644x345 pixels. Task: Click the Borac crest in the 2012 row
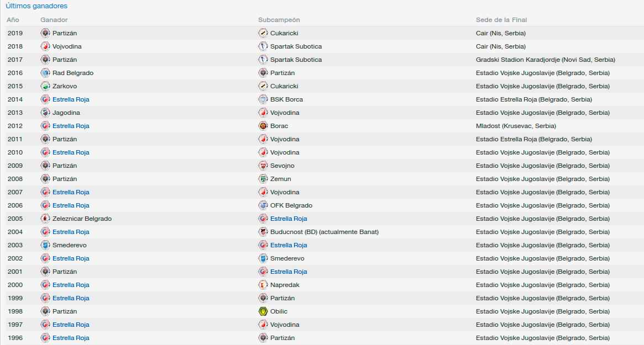[x=263, y=126]
